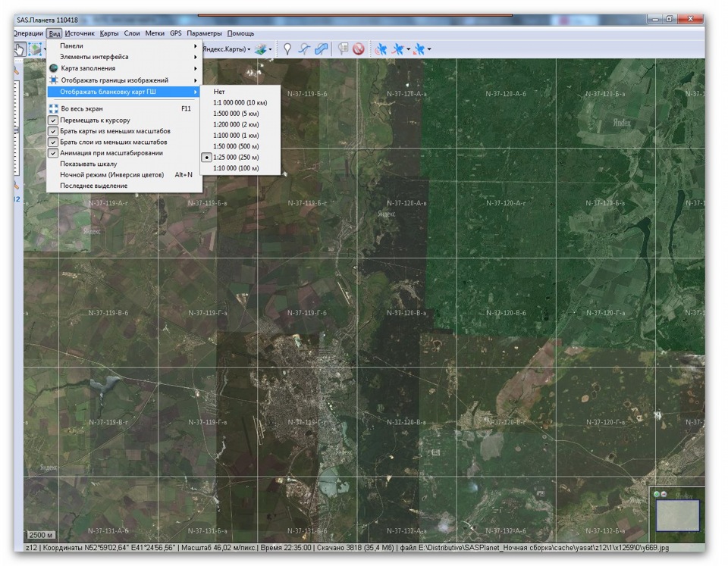The width and height of the screenshot is (728, 566).
Task: Click the GPS receiver connect icon
Action: coord(381,49)
